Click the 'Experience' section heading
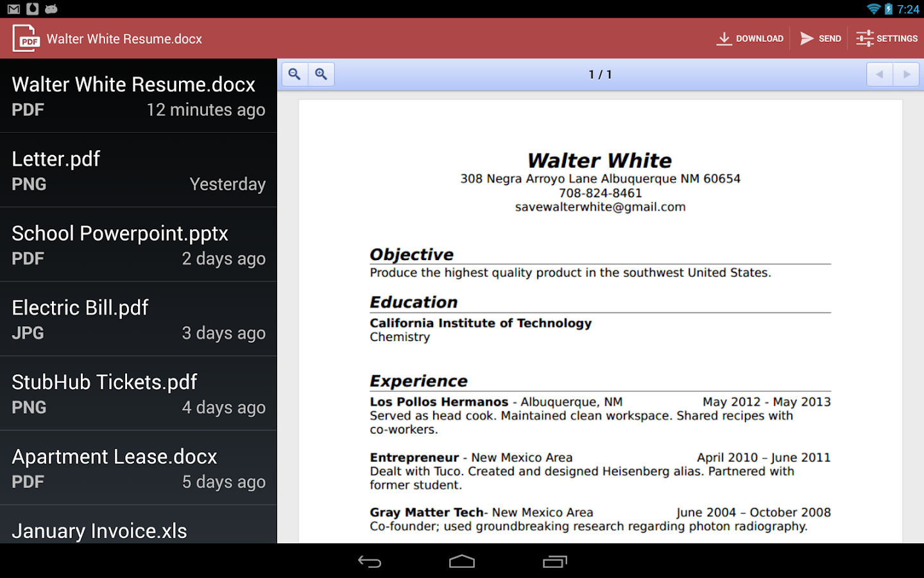This screenshot has width=924, height=578. [419, 381]
